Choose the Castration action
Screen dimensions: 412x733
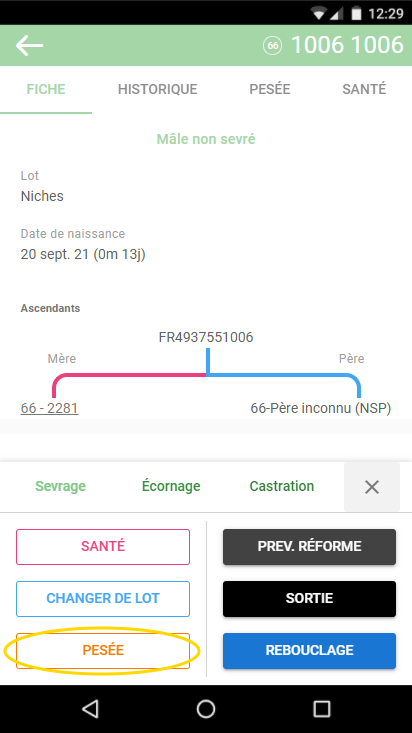coord(282,486)
